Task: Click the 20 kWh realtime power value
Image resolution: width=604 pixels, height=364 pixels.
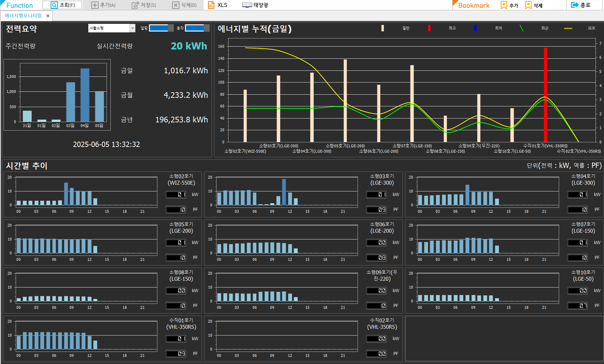Action: (189, 46)
